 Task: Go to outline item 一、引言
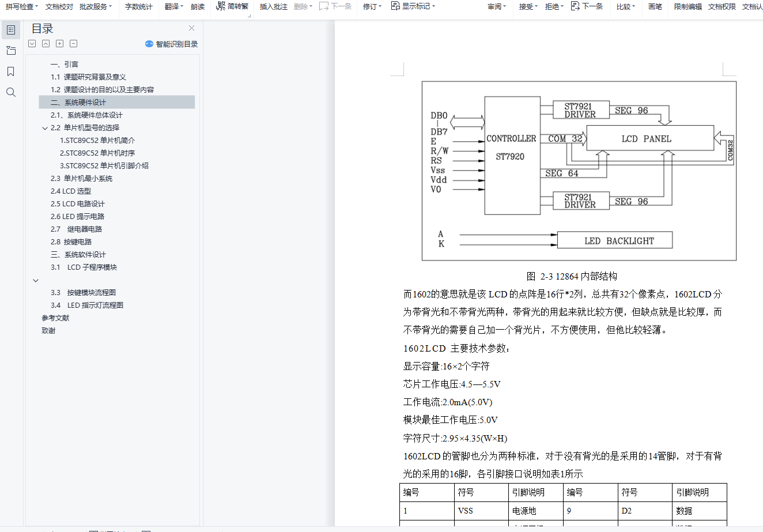(x=65, y=65)
